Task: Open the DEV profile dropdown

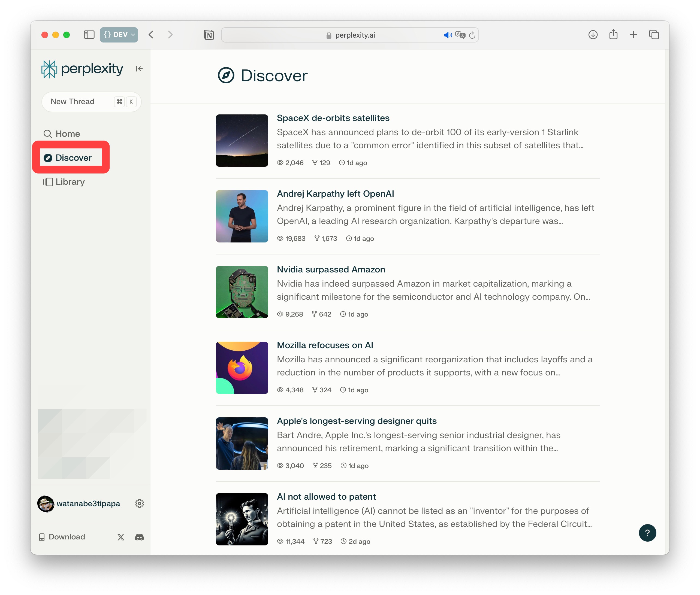Action: click(x=119, y=35)
